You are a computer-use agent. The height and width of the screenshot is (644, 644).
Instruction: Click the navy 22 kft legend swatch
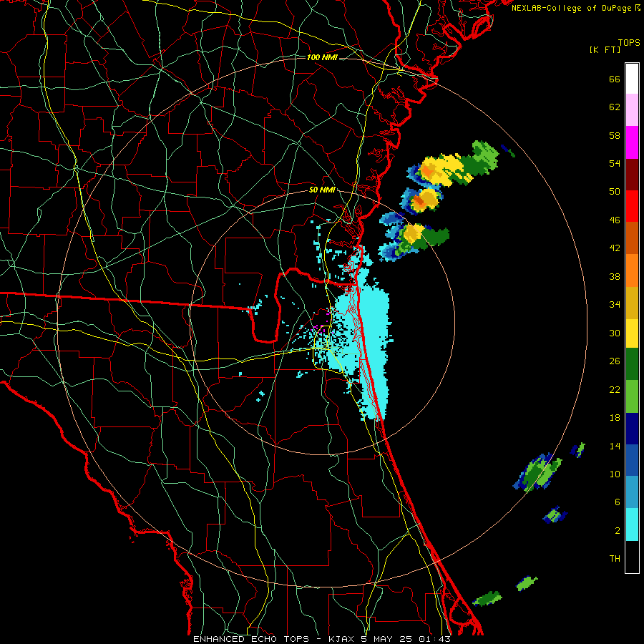click(632, 429)
